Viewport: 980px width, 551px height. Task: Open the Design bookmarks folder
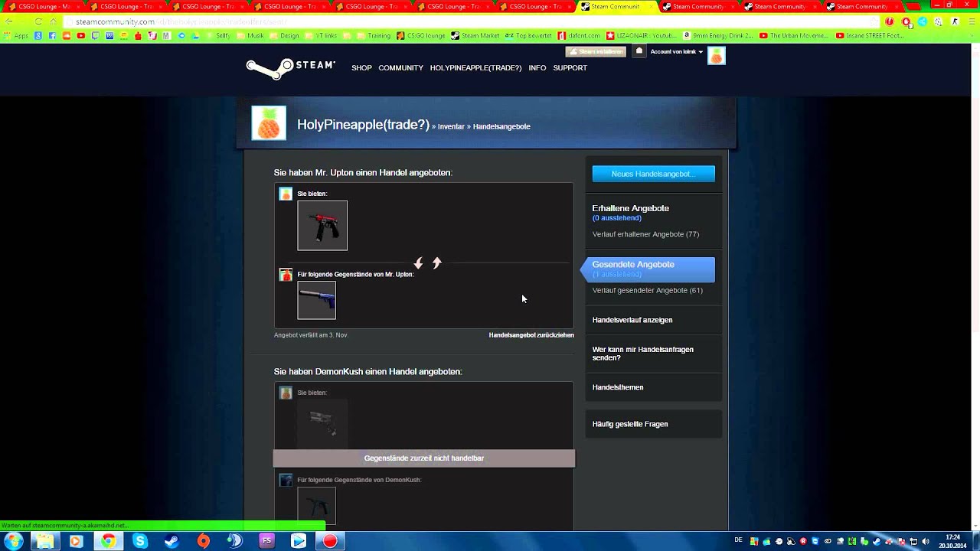click(x=284, y=36)
